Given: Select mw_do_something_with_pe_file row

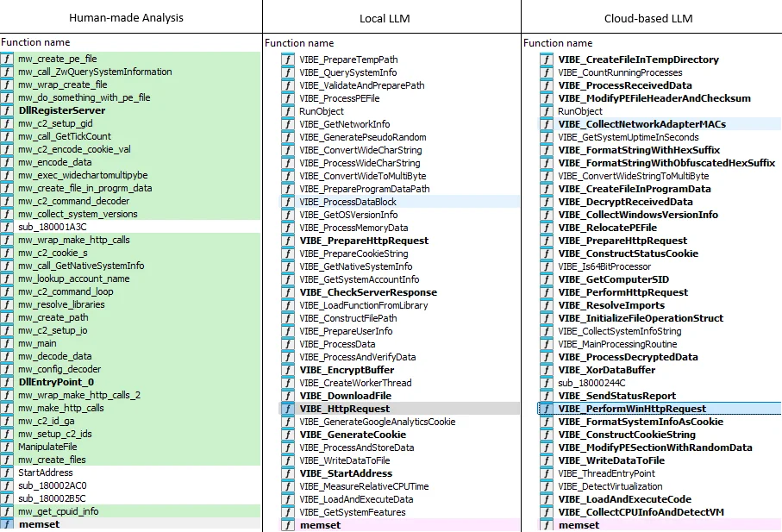Looking at the screenshot, I should coord(130,97).
